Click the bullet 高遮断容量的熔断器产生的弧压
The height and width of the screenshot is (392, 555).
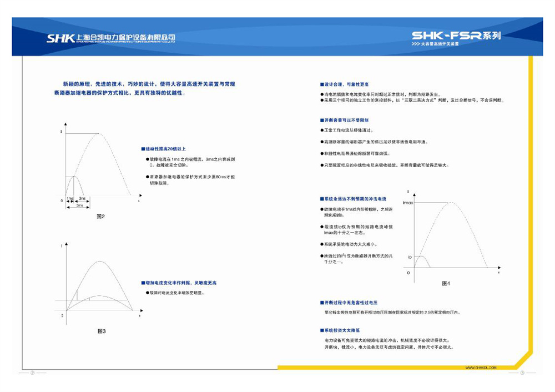(375, 142)
